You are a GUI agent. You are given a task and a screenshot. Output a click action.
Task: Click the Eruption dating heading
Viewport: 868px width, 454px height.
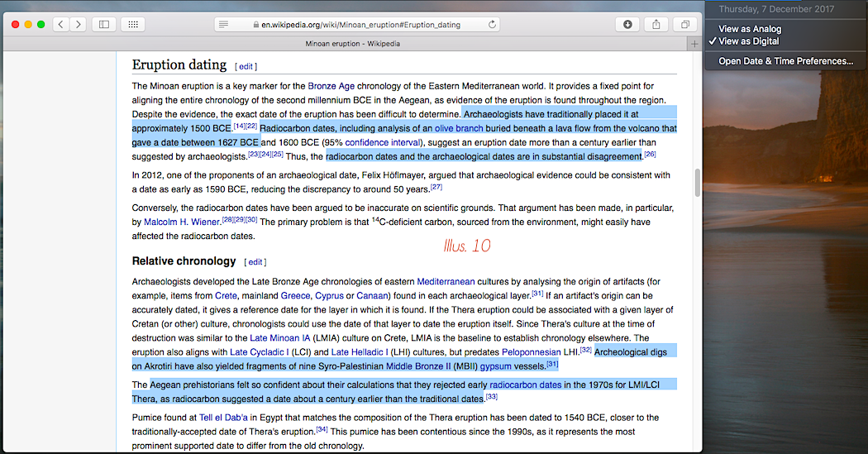point(179,65)
